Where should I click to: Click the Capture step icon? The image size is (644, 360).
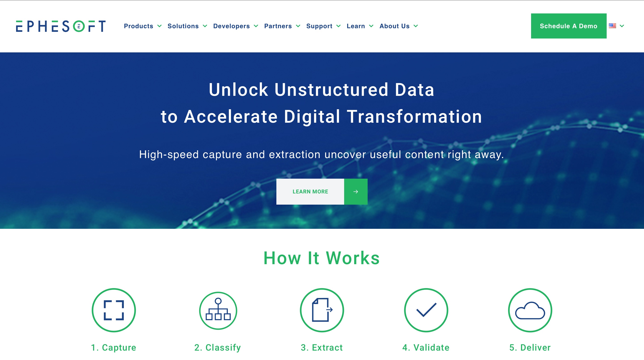point(114,310)
